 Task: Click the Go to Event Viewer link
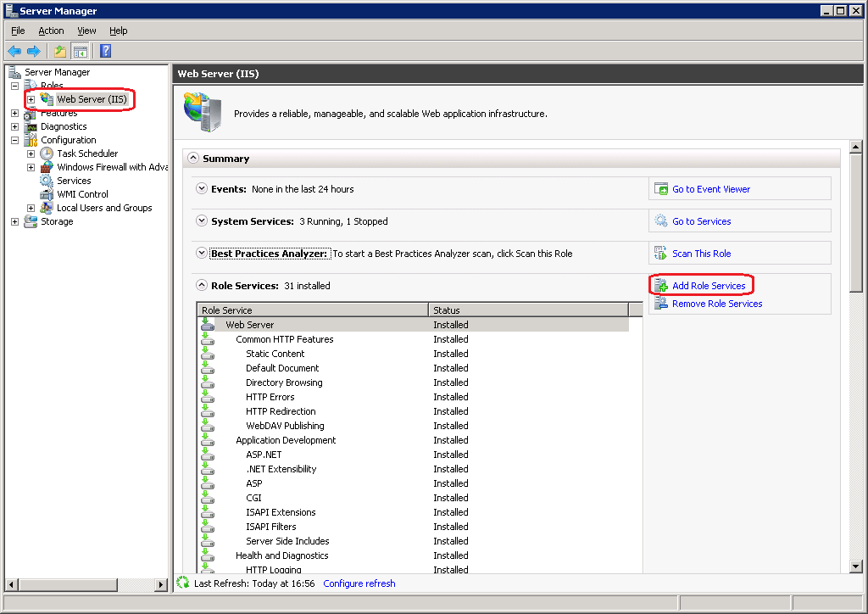(710, 188)
